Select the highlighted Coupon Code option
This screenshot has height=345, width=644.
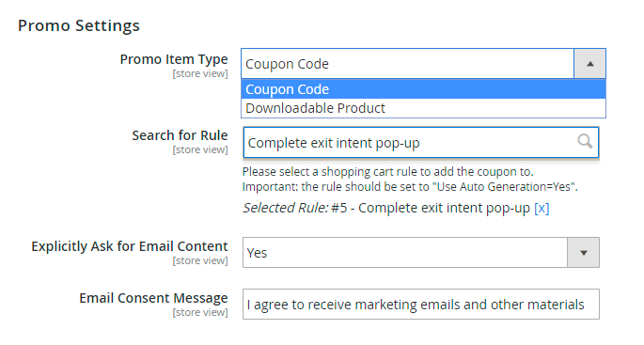[x=423, y=89]
